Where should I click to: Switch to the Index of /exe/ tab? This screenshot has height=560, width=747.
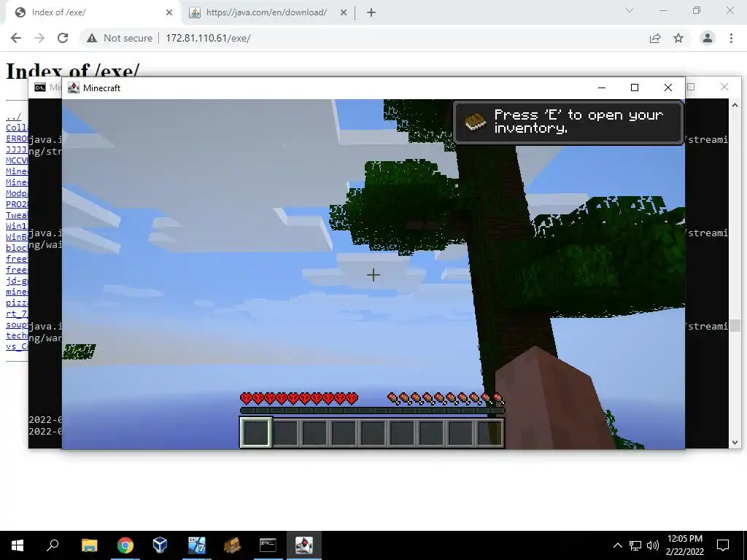click(93, 12)
